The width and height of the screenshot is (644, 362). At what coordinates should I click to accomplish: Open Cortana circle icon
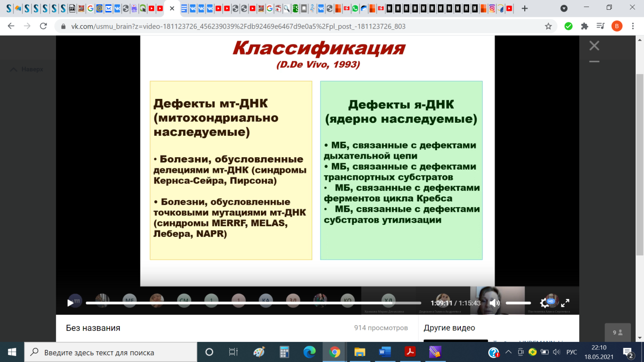pos(209,352)
